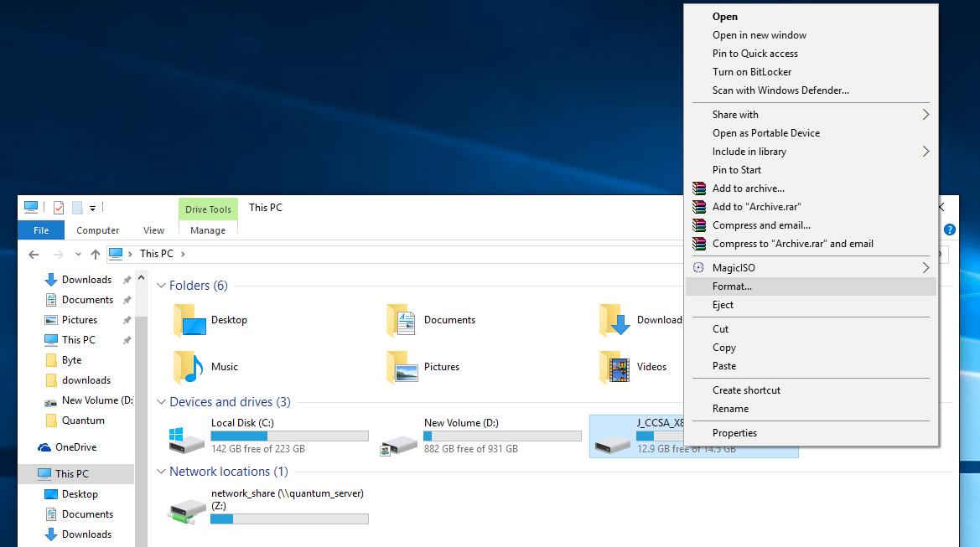The height and width of the screenshot is (547, 980).
Task: Open the Music folder icon
Action: (x=189, y=367)
